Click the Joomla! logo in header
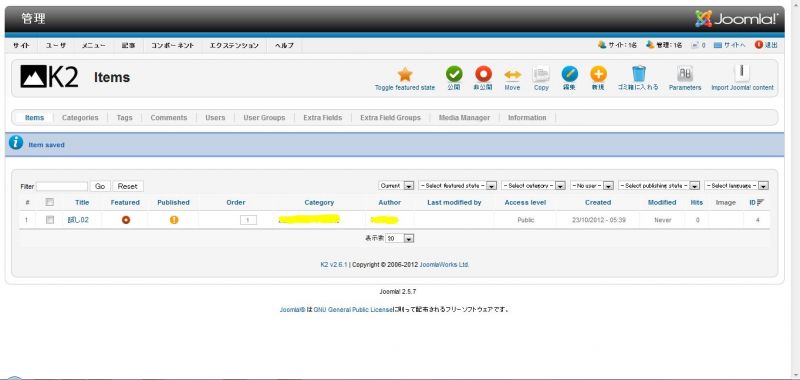The height and width of the screenshot is (380, 800). (x=737, y=19)
